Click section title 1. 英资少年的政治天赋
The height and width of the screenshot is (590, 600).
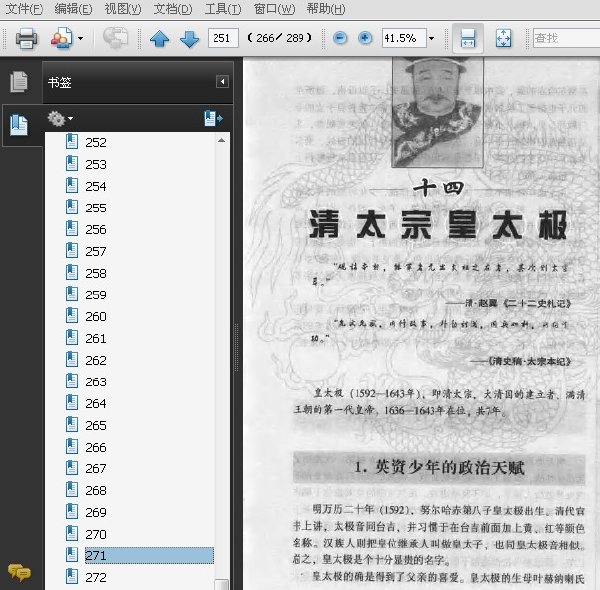pyautogui.click(x=439, y=468)
